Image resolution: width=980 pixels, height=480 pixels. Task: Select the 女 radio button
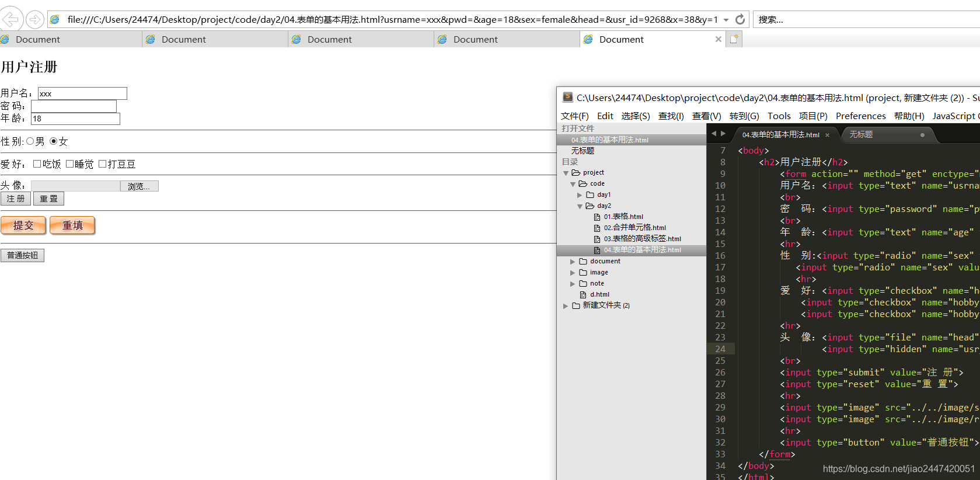(54, 141)
